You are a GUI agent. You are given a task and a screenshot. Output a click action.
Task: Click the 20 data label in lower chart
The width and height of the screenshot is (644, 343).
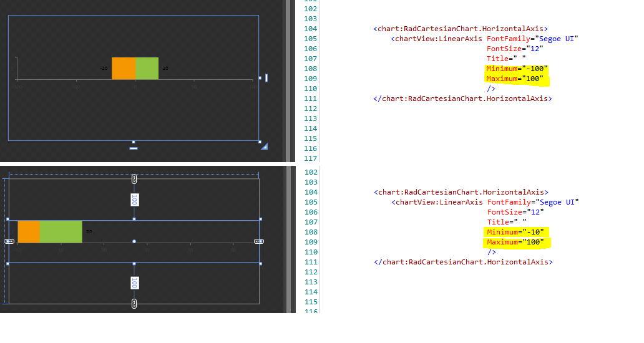pyautogui.click(x=89, y=232)
